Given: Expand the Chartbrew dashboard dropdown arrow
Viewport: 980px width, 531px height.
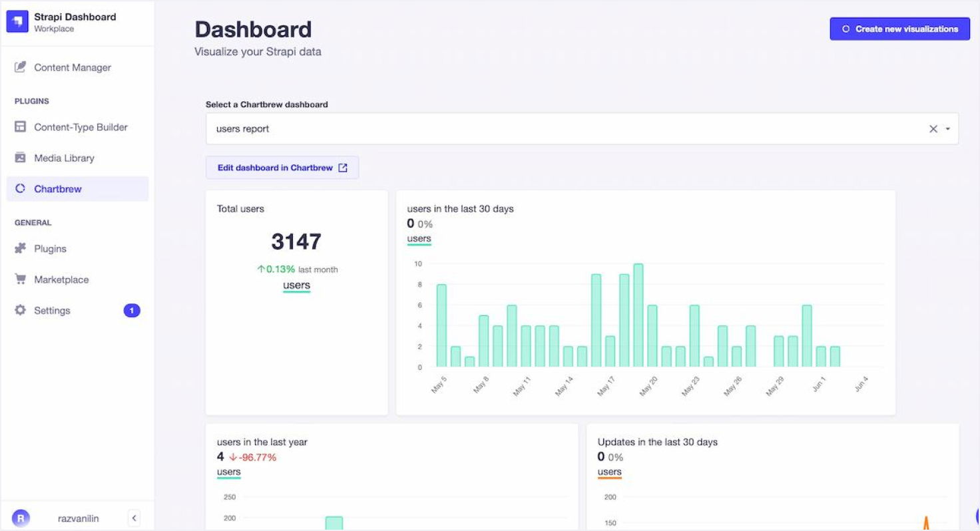Looking at the screenshot, I should (x=947, y=129).
